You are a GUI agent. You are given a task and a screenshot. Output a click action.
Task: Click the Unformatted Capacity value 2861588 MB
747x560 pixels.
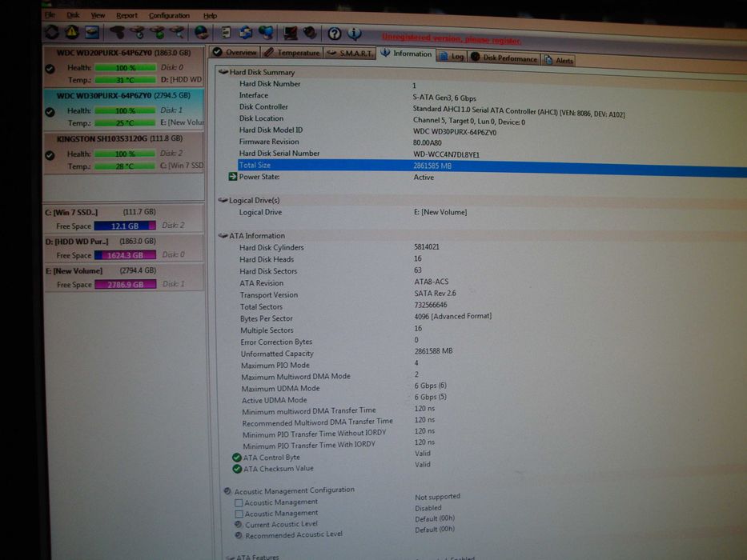(433, 351)
